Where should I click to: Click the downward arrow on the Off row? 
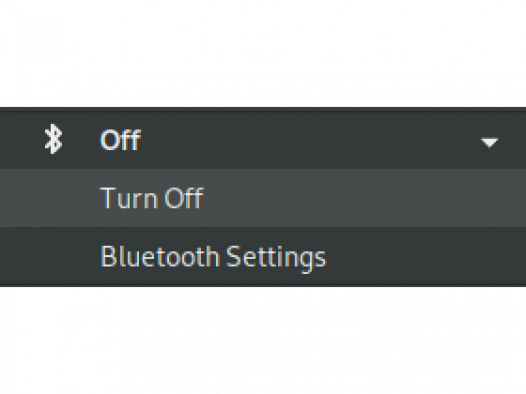pos(489,143)
